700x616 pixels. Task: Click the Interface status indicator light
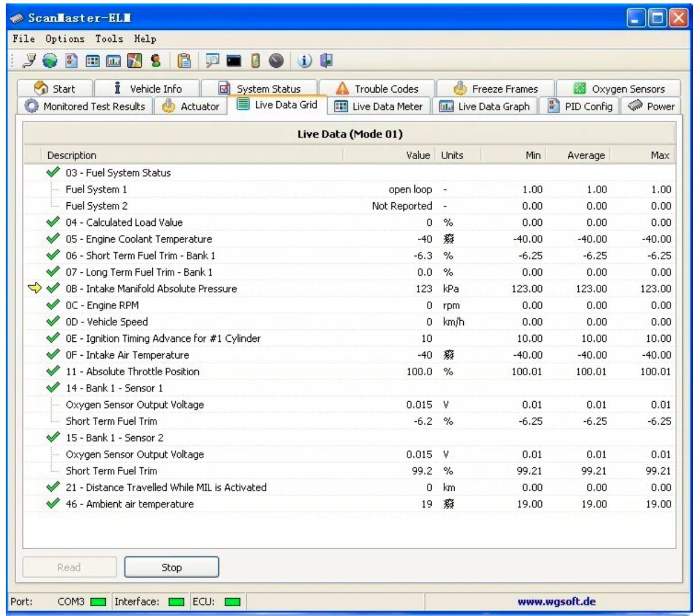tap(176, 602)
